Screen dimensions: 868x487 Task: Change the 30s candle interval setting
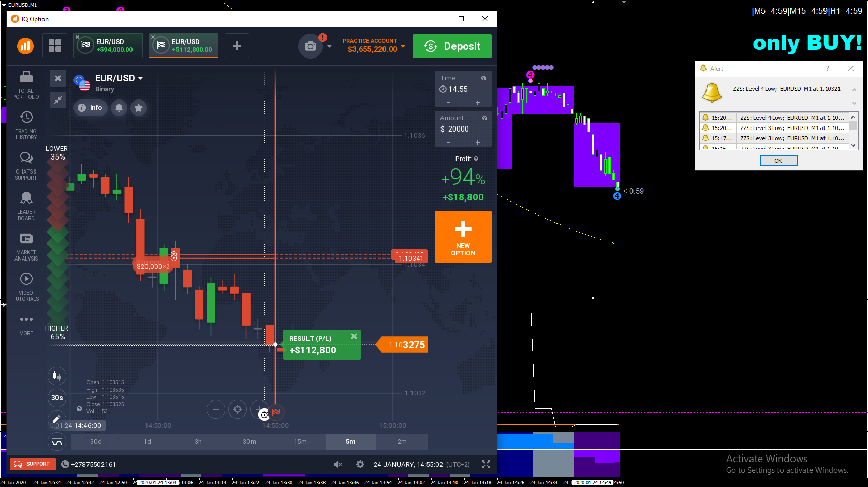tap(57, 398)
